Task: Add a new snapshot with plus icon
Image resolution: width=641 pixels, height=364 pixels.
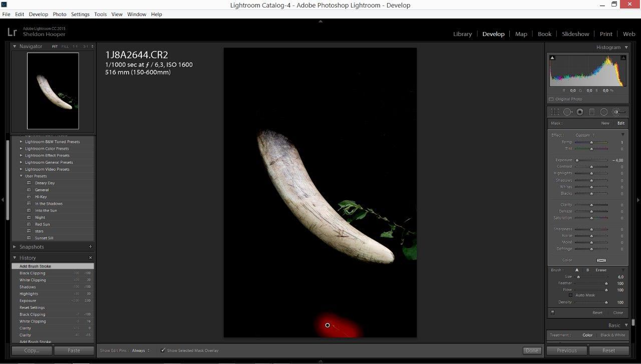Action: [90, 247]
